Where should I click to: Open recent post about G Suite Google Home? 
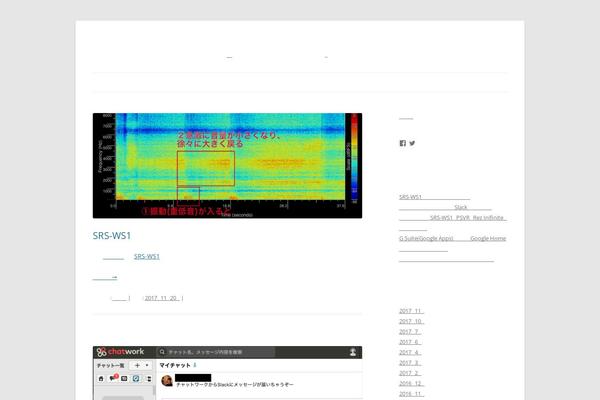click(453, 243)
